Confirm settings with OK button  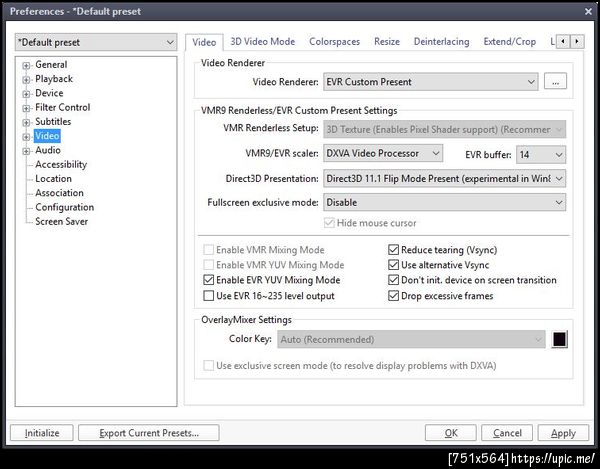pos(451,433)
